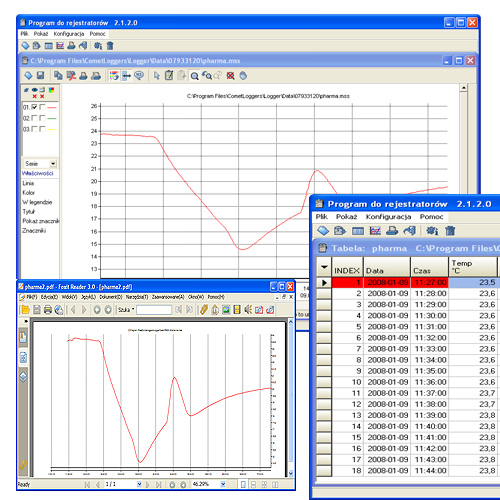Image resolution: width=500 pixels, height=500 pixels.
Task: Click the gears settings icon in back main toolbar
Action: (98, 46)
